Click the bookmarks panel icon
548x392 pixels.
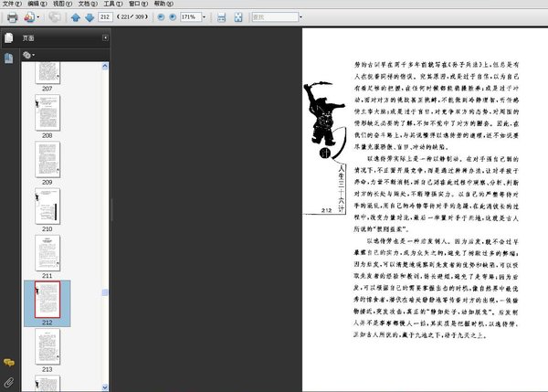click(9, 58)
